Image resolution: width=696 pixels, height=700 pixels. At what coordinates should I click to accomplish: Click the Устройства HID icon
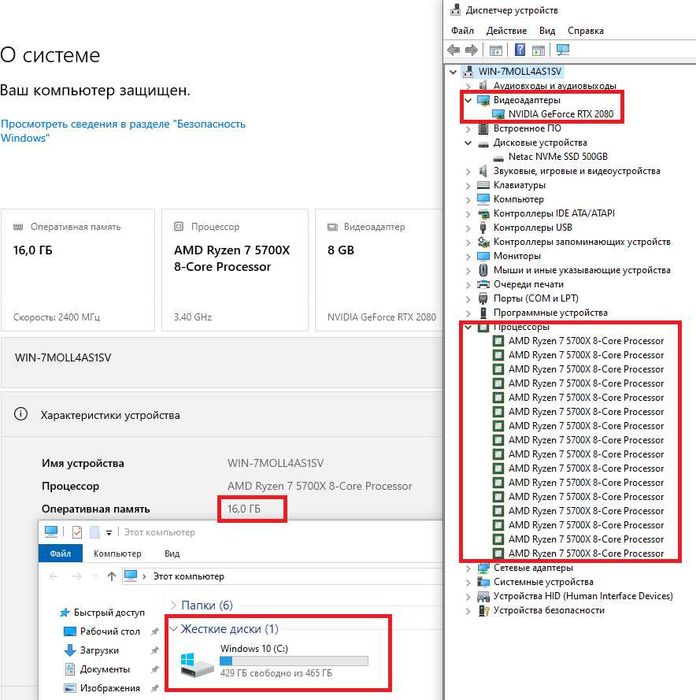click(483, 596)
